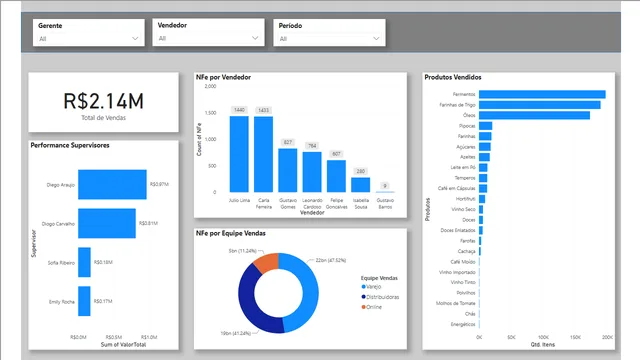Click the Sofia Ribeiro supervisor bar
The image size is (640, 360).
click(x=84, y=262)
